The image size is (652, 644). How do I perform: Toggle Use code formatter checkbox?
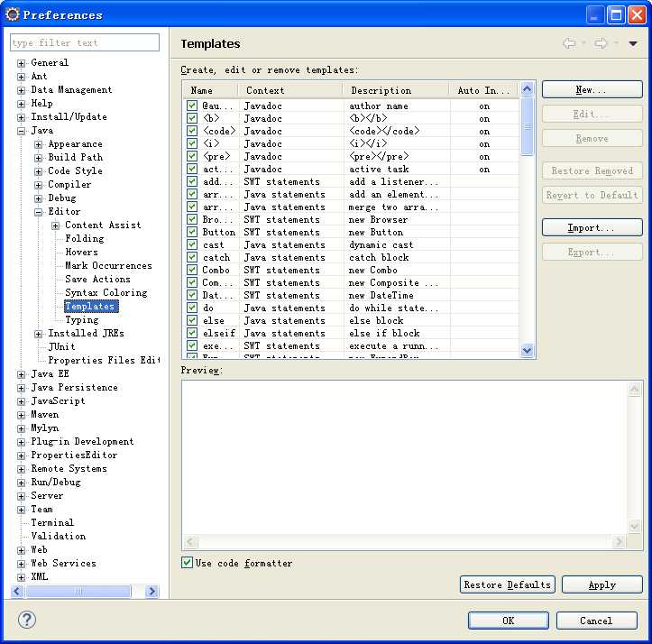pos(187,563)
